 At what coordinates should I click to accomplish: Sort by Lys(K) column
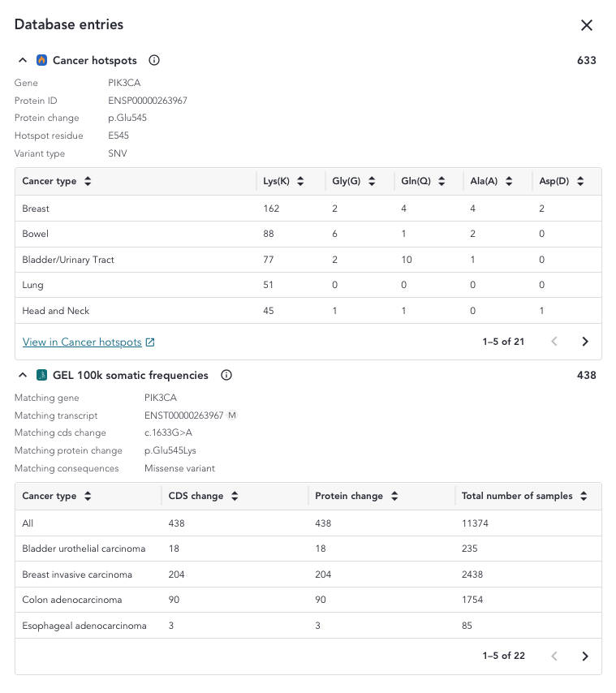click(x=300, y=182)
